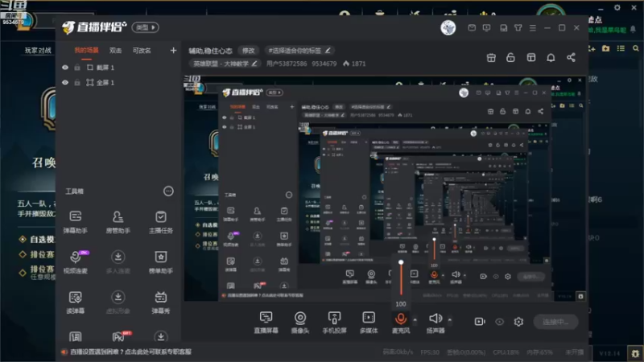The width and height of the screenshot is (644, 362).
Task: Click the 1871 popularity flame
Action: click(x=354, y=64)
